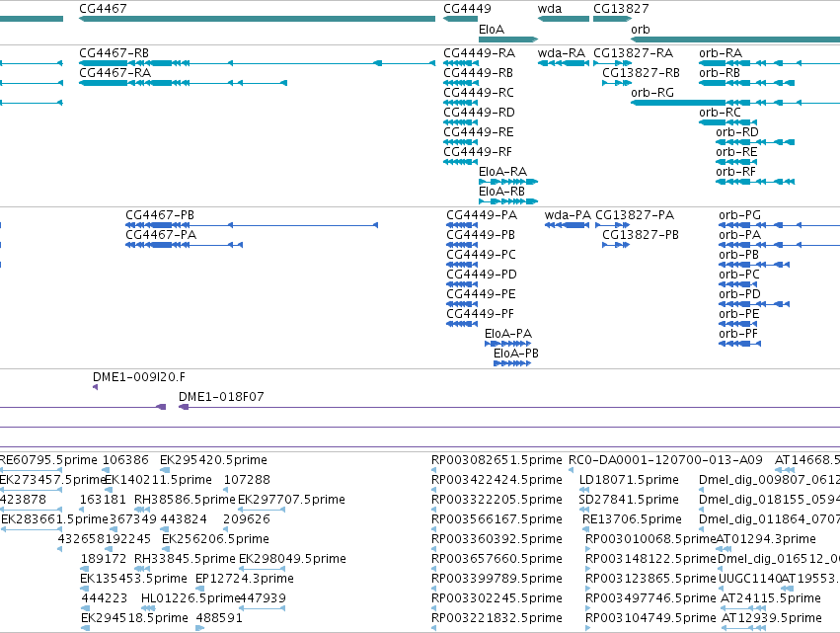Click the EloA-PA protein label

508,334
